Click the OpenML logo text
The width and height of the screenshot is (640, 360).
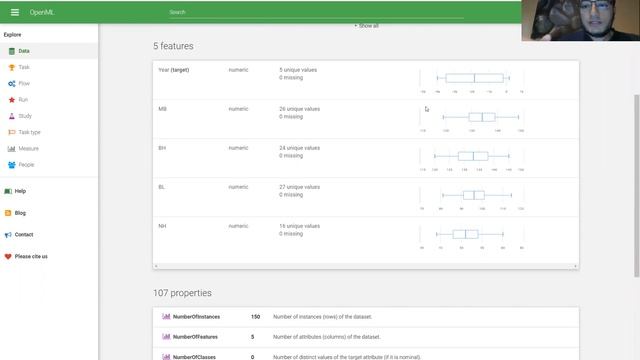pos(42,12)
